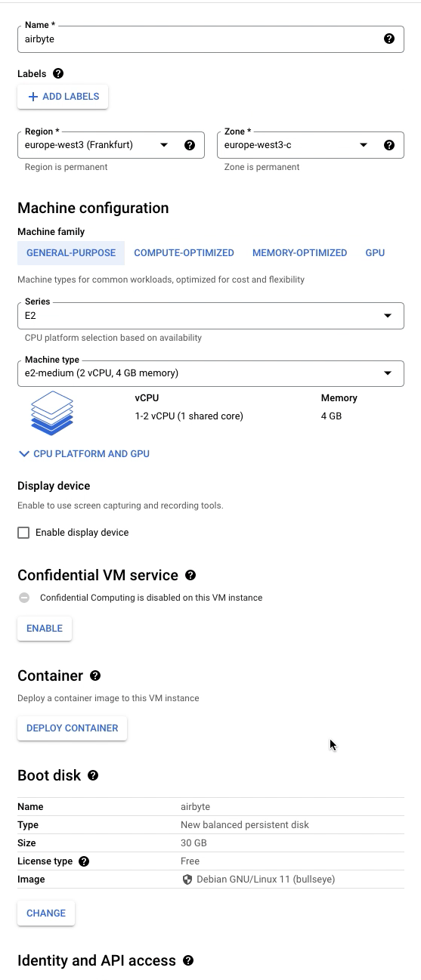Image resolution: width=421 pixels, height=980 pixels.
Task: Click the help icon in Name field
Action: pos(389,39)
